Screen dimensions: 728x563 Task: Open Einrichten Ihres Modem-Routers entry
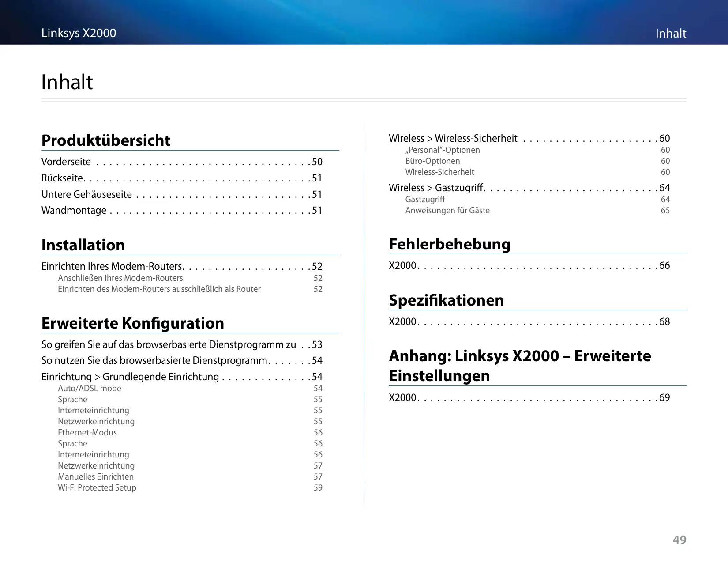pos(112,266)
